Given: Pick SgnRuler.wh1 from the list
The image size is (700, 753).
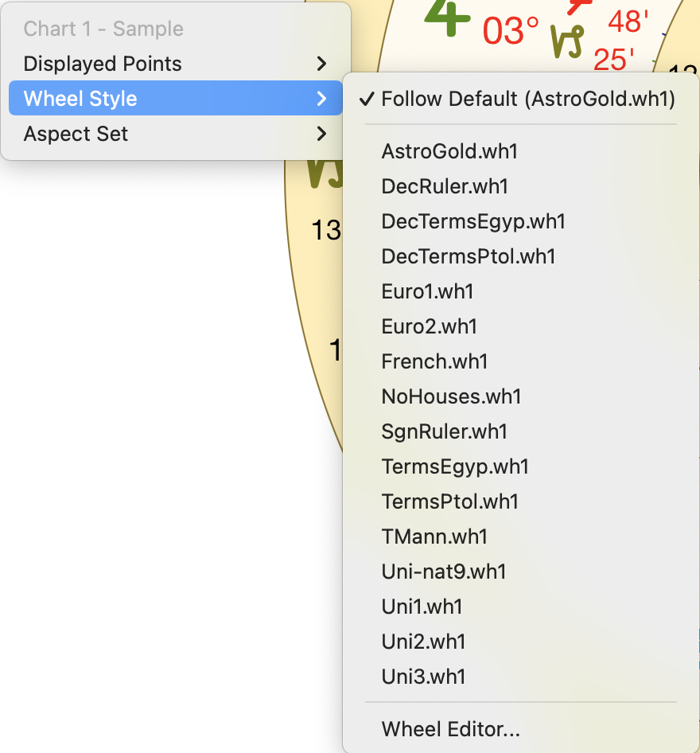Looking at the screenshot, I should coord(444,431).
